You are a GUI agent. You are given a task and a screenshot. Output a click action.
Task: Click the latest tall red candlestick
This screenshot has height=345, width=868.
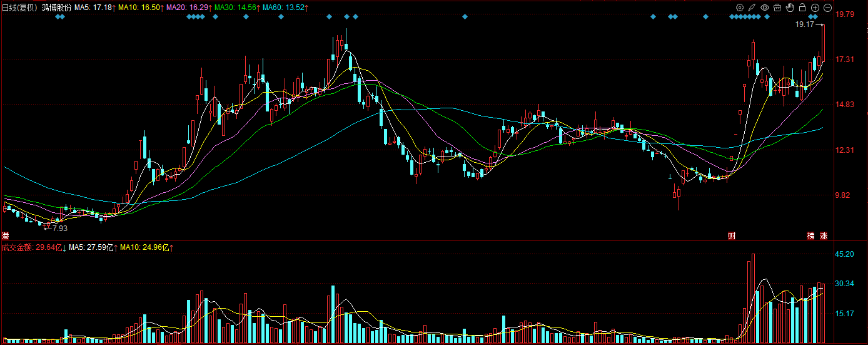point(824,43)
